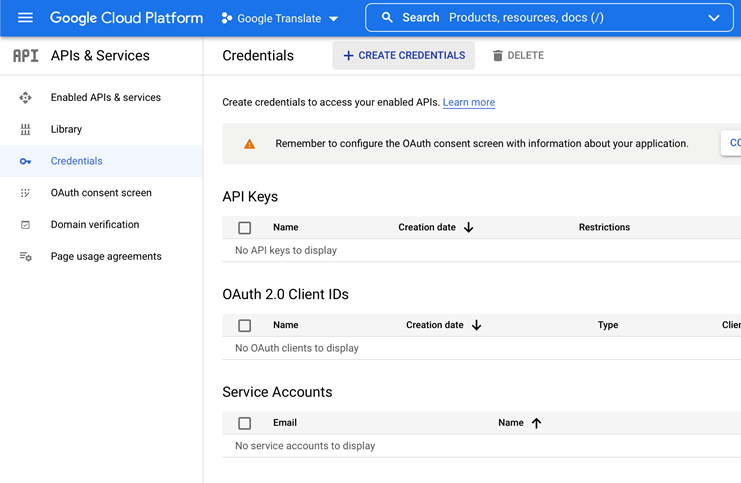
Task: Click the orange warning triangle icon
Action: click(249, 144)
